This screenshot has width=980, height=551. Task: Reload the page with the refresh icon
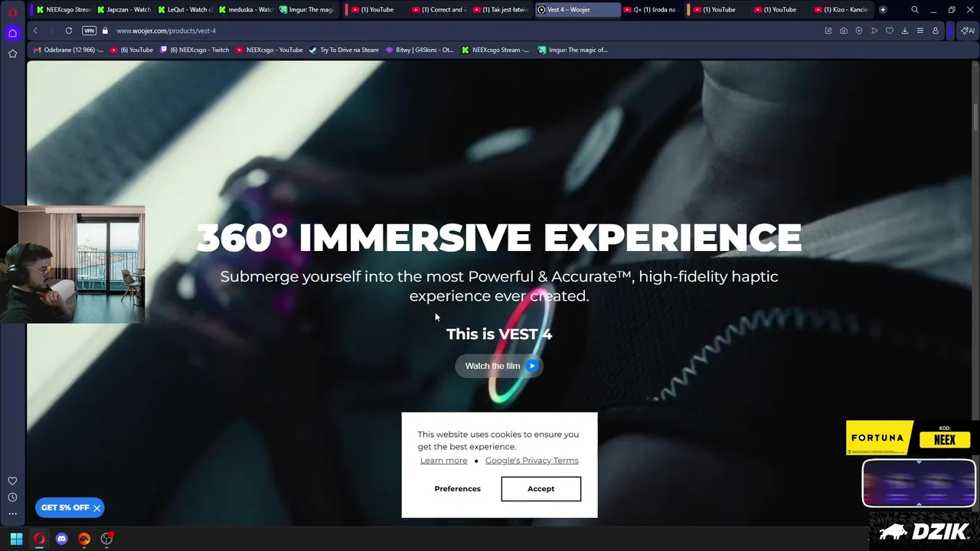(x=69, y=31)
